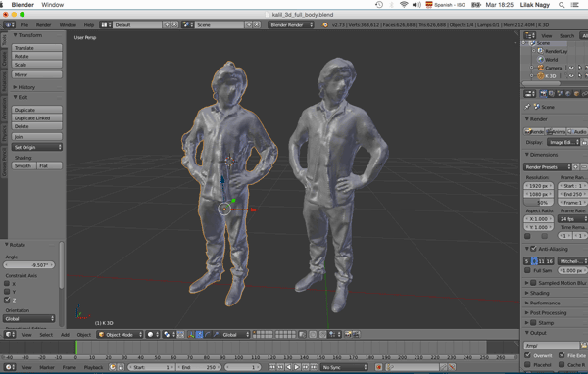
Task: Enable the Placeholders checkbox
Action: [527, 364]
